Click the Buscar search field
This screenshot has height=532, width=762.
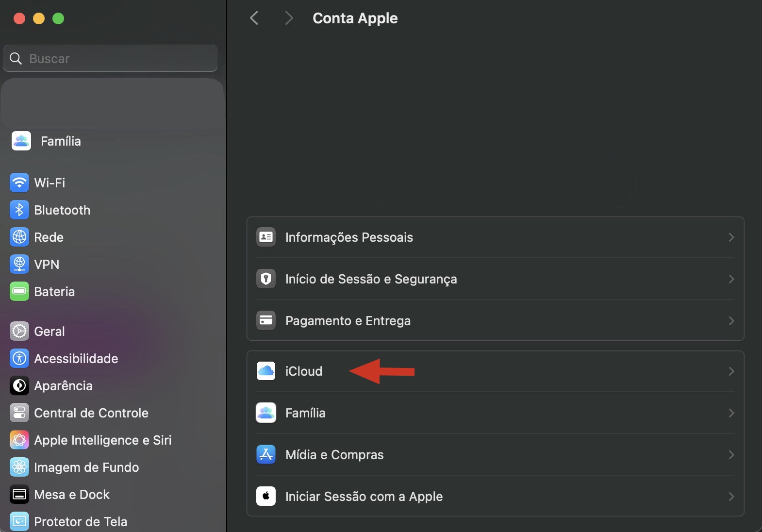pyautogui.click(x=110, y=58)
